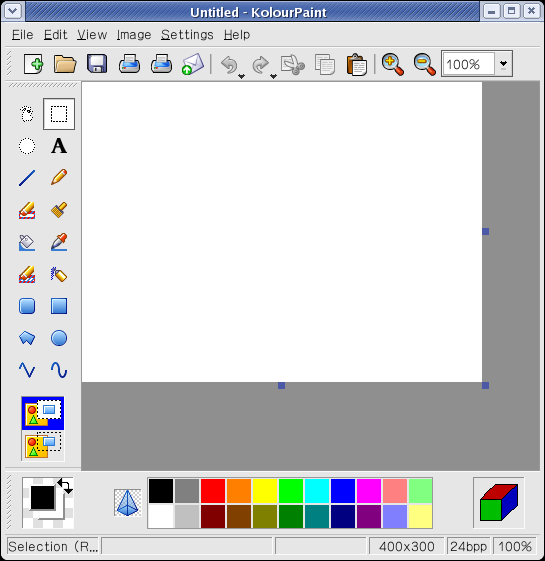Open the Image menu
Image resolution: width=545 pixels, height=561 pixels.
pos(134,35)
